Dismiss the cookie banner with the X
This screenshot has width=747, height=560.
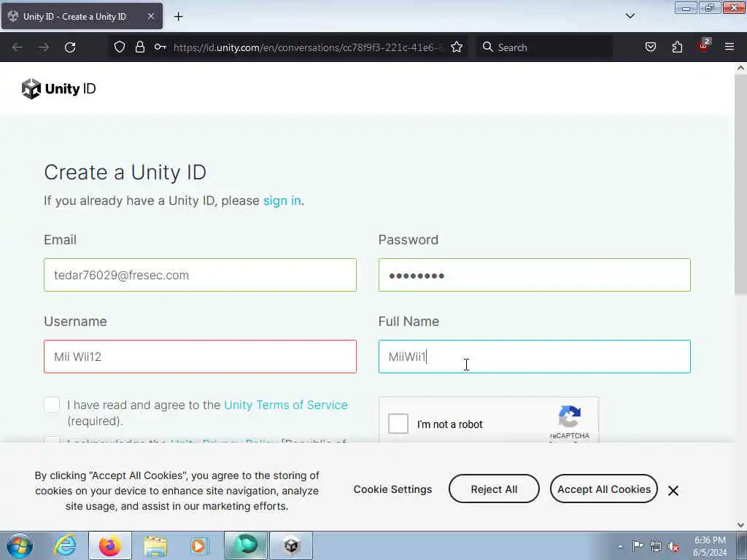tap(673, 491)
